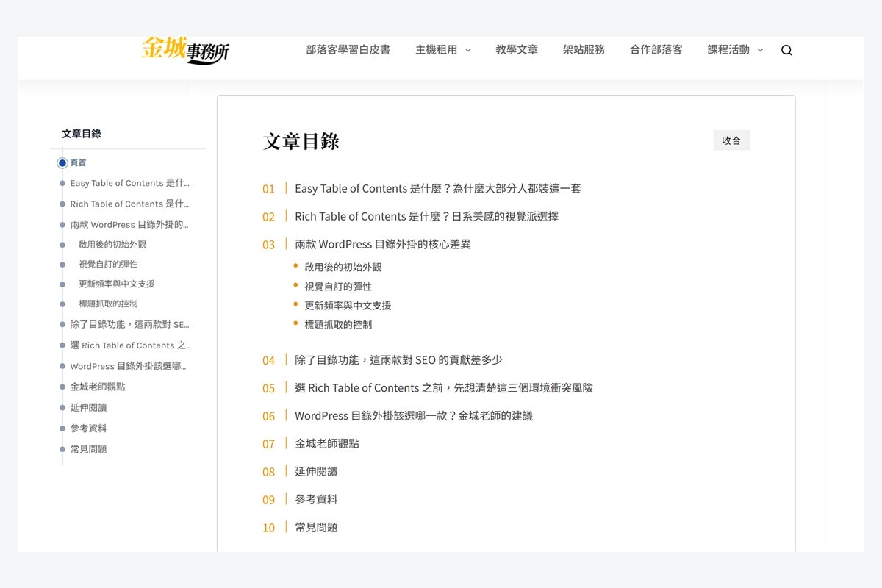The width and height of the screenshot is (882, 588).
Task: Jump to sidebar item 選 Rich Table of Contents 之...
Action: pyautogui.click(x=130, y=345)
